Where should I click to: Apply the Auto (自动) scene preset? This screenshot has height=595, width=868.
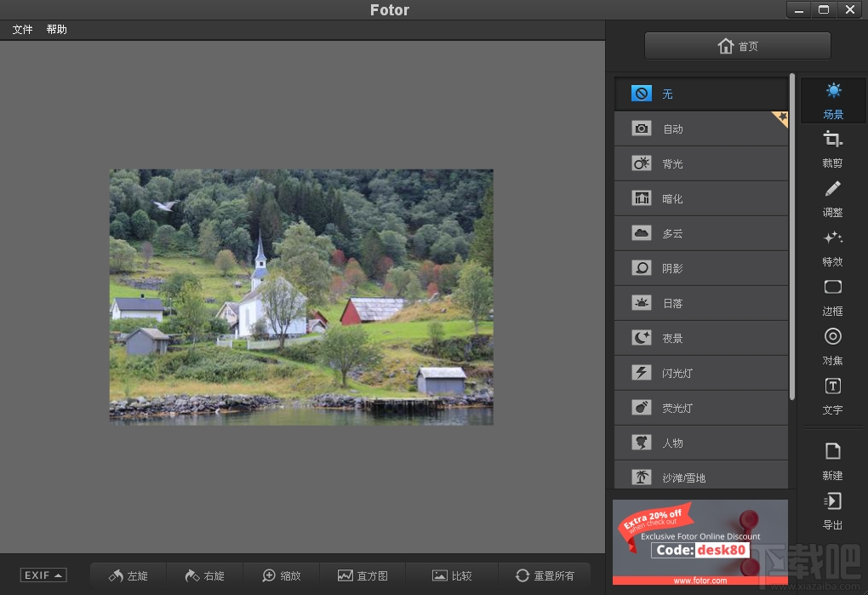(x=700, y=129)
